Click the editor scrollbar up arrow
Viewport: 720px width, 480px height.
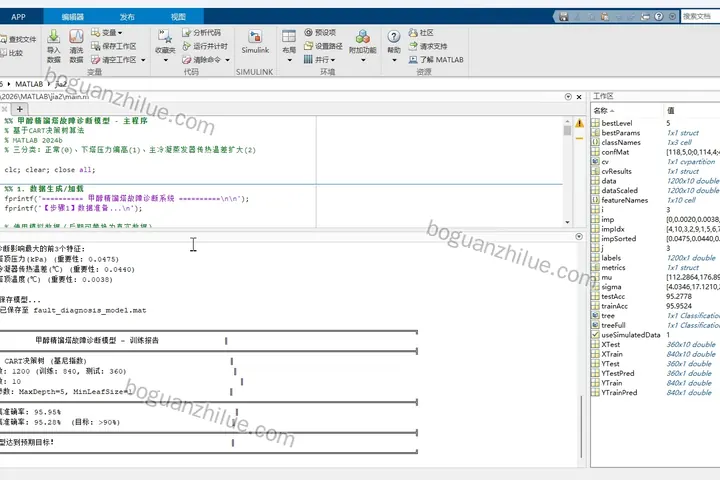coord(567,122)
